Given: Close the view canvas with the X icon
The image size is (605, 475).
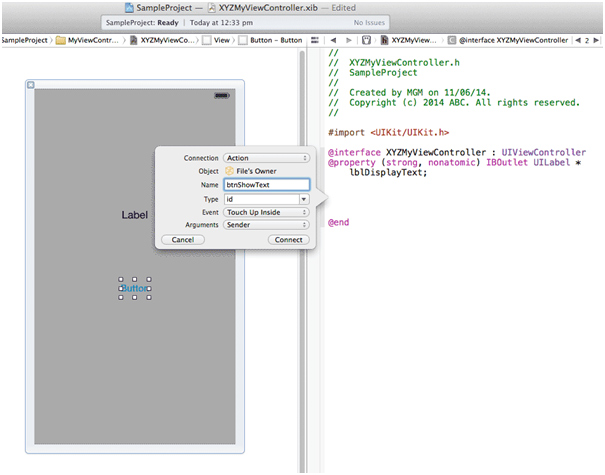Looking at the screenshot, I should [31, 85].
